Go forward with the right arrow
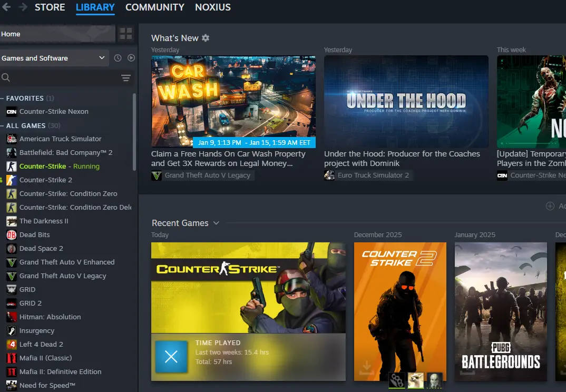The width and height of the screenshot is (566, 392). [x=23, y=7]
